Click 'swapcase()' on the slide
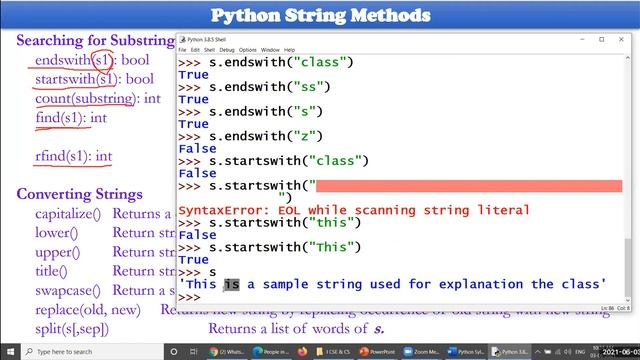640x360 pixels. tap(68, 291)
